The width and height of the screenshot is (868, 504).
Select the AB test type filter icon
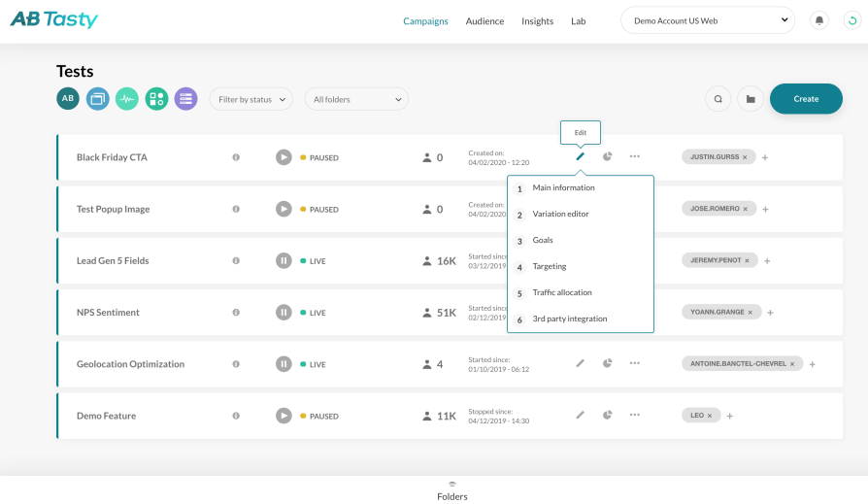pos(68,99)
